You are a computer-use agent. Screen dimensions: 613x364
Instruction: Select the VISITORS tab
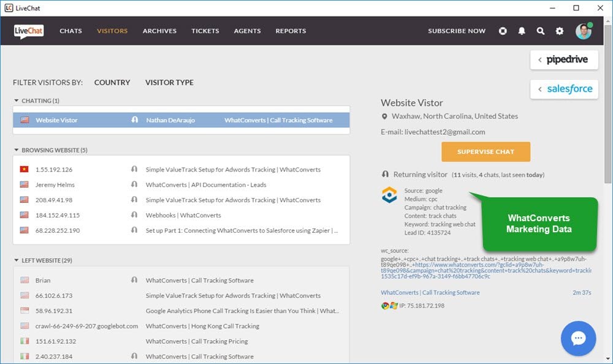112,31
